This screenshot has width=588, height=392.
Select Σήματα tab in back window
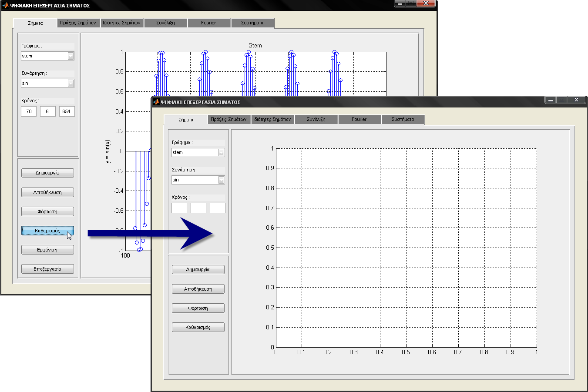(x=35, y=23)
